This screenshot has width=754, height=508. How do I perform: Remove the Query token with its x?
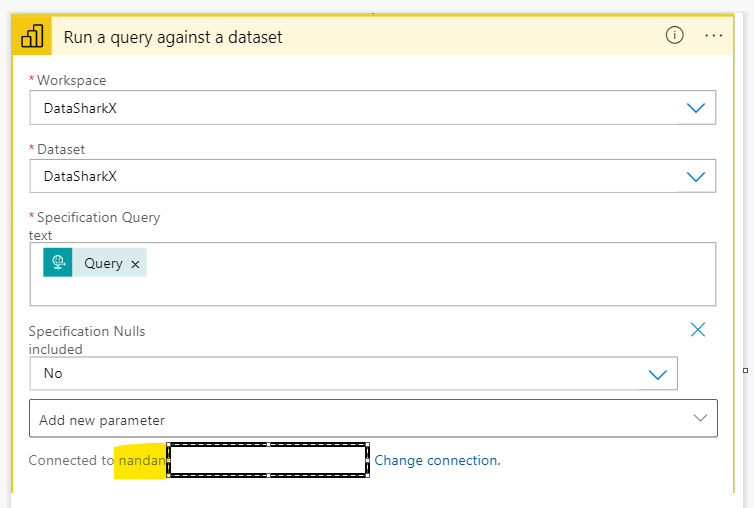click(x=135, y=264)
